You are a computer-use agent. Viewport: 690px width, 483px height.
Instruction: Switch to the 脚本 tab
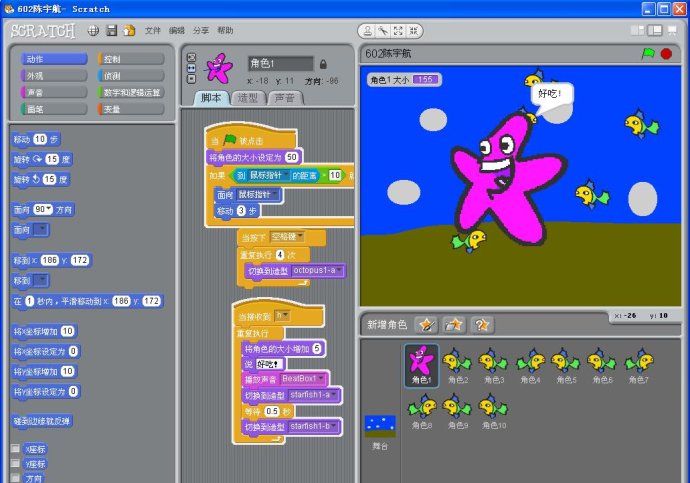(211, 98)
